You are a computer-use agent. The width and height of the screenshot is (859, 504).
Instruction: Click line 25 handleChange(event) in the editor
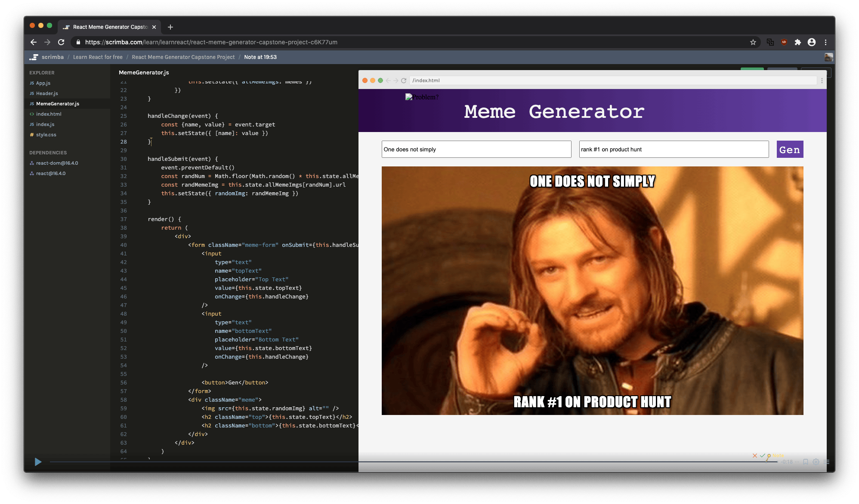pos(183,116)
